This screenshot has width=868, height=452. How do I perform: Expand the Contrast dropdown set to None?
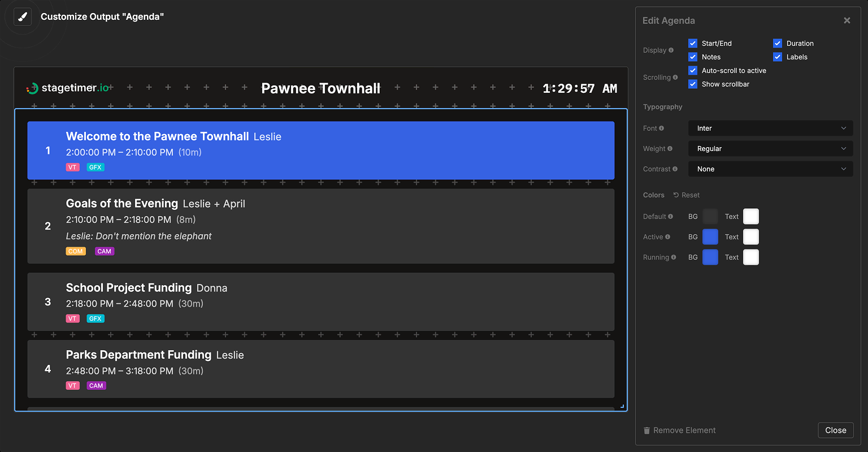[x=770, y=169]
